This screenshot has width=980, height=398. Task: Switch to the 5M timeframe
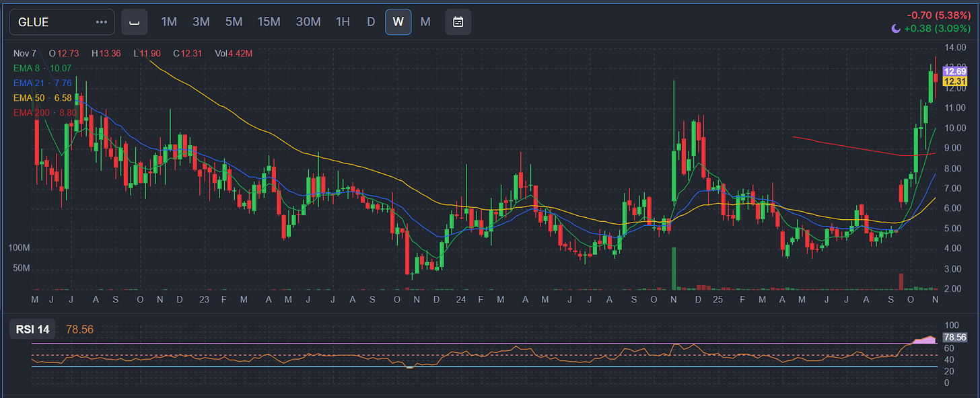click(234, 22)
